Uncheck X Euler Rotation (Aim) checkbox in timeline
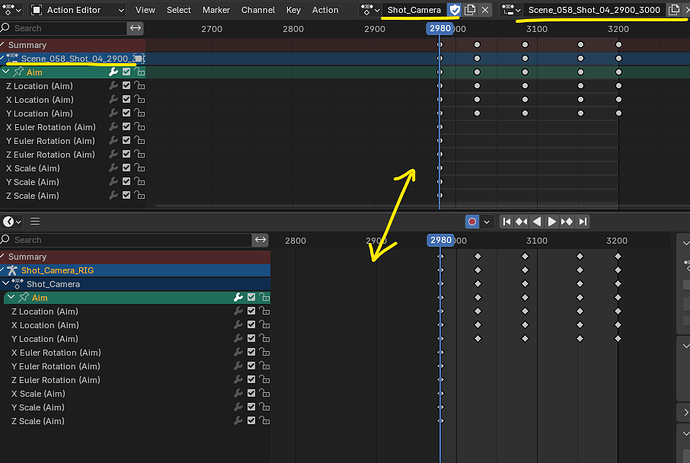 click(251, 352)
